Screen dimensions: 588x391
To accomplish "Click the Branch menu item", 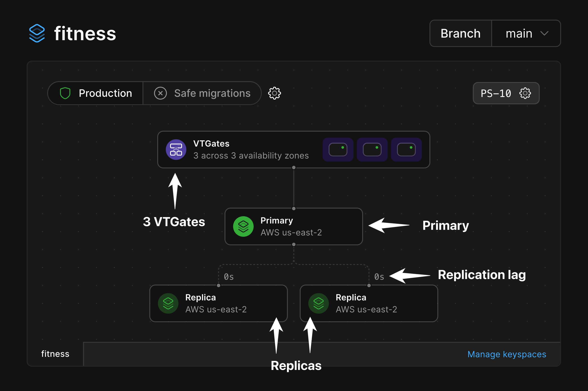I will click(460, 33).
